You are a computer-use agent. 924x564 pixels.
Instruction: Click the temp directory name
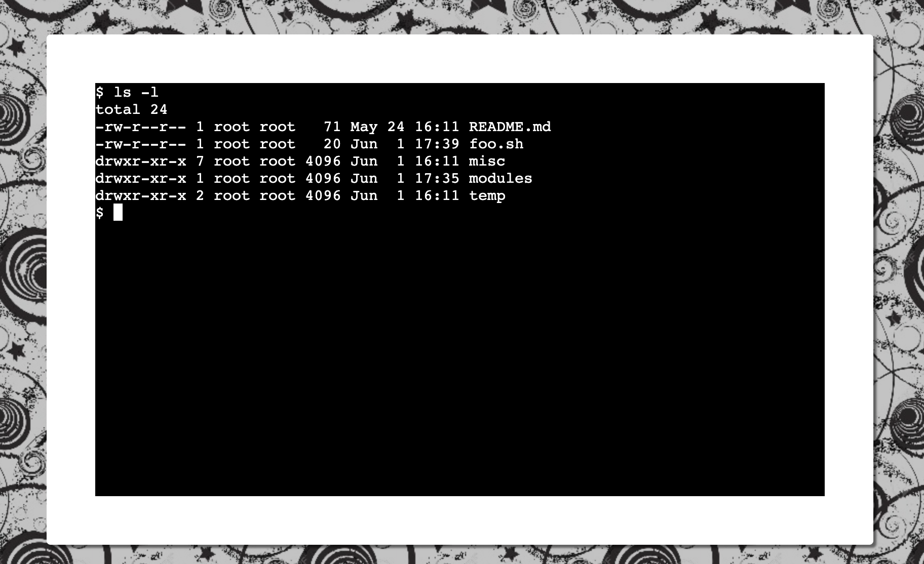(x=487, y=196)
